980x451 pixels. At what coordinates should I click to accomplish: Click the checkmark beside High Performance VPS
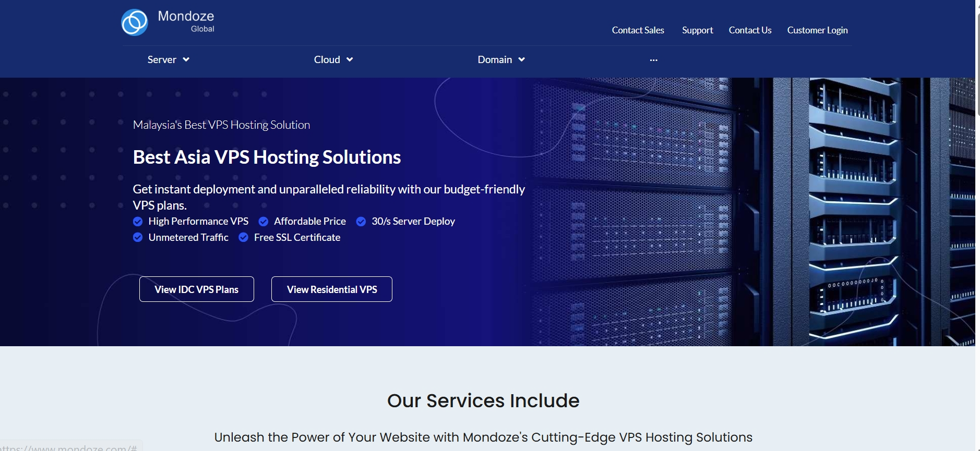point(138,222)
